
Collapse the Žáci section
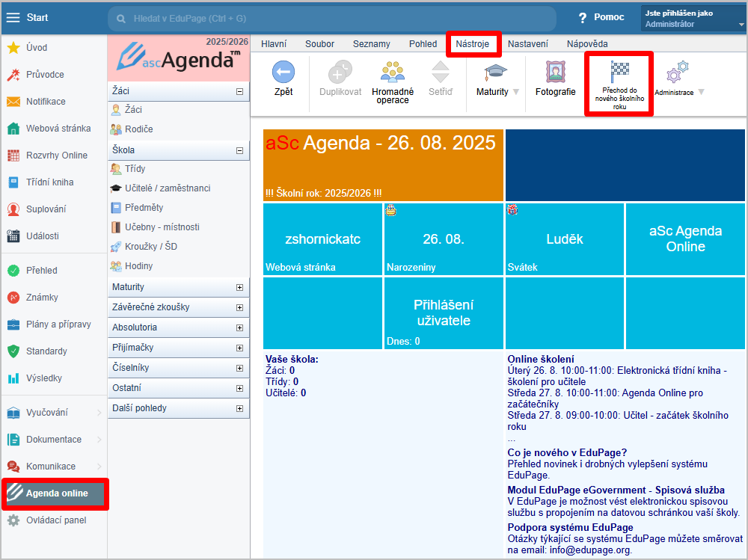(x=239, y=91)
